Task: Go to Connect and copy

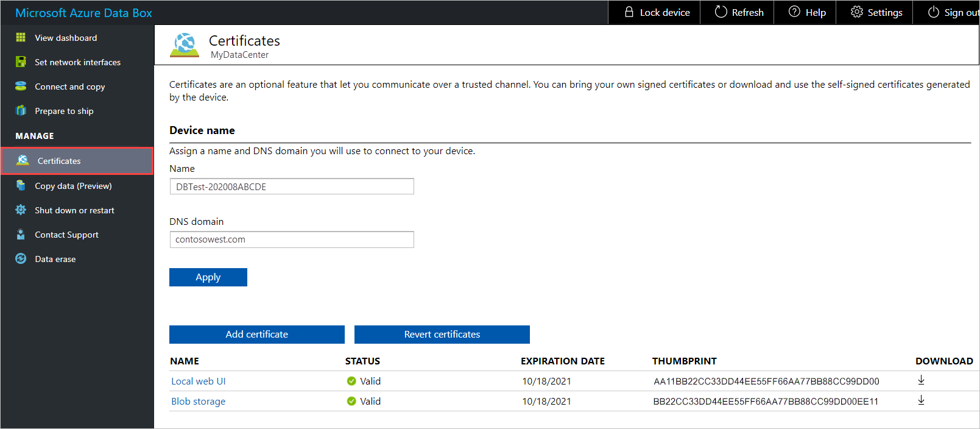Action: click(69, 87)
